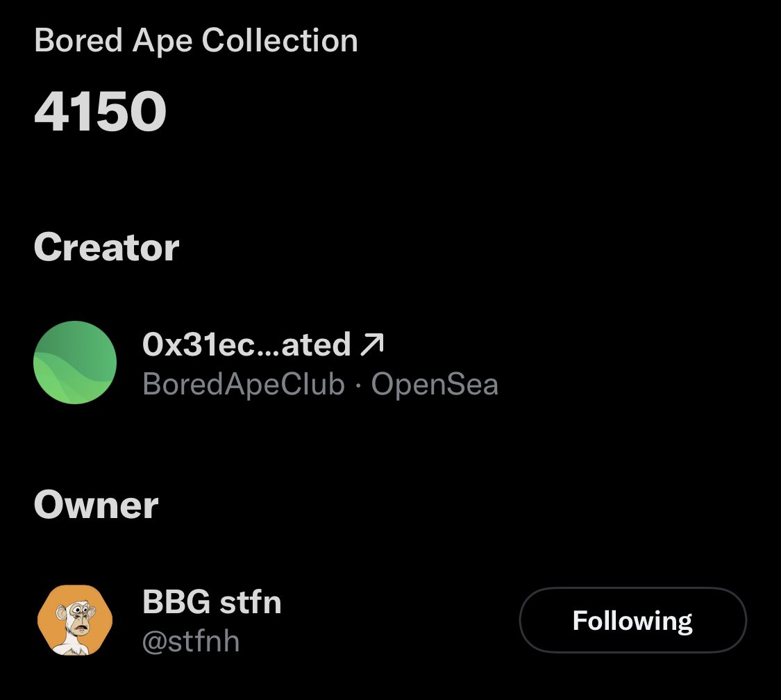781x700 pixels.
Task: Click the Owner section heading
Action: [x=96, y=504]
